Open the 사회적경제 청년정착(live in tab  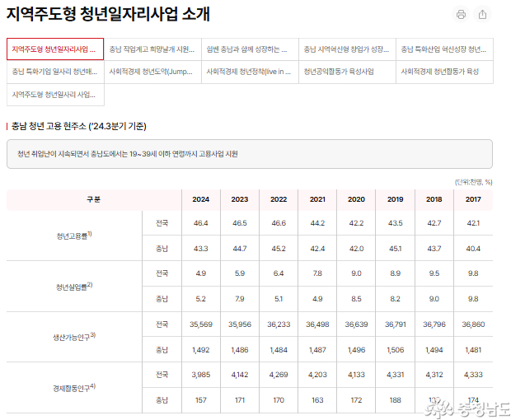coord(250,72)
